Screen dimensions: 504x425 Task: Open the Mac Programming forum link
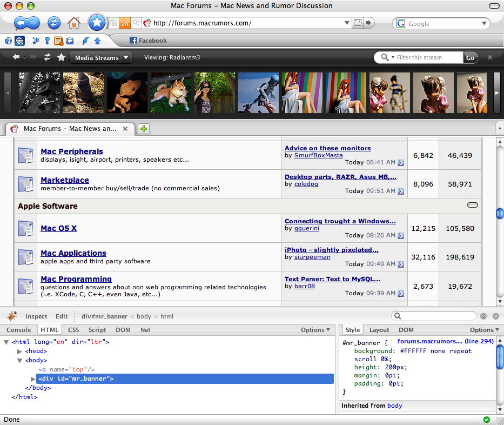pyautogui.click(x=76, y=279)
